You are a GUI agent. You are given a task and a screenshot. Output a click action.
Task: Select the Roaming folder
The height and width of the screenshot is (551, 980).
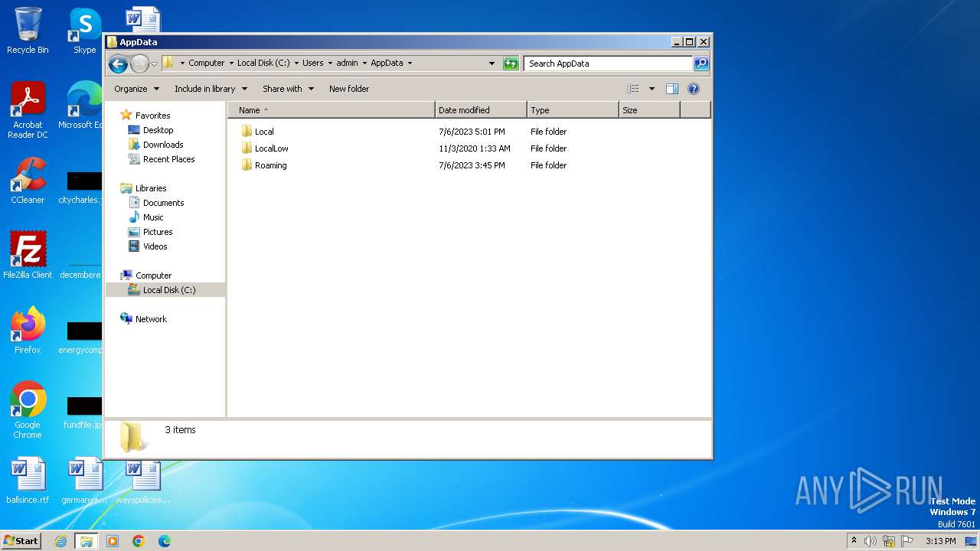point(270,165)
